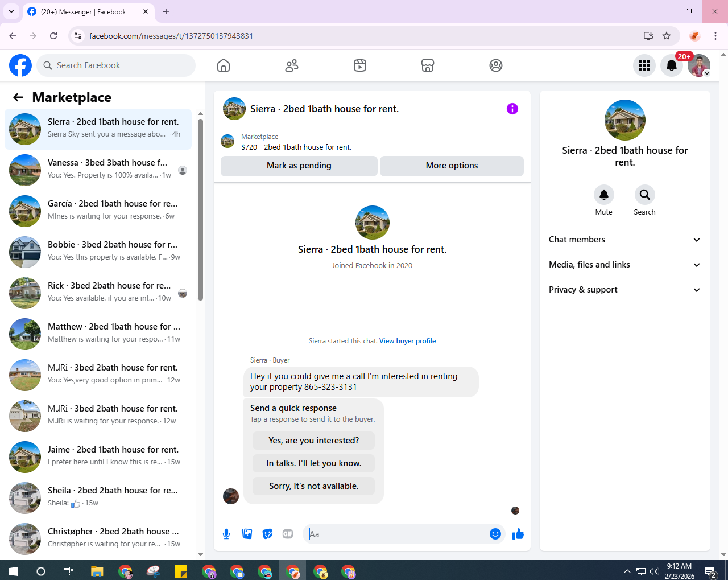Open Jaime 2bed 1bath conversation
This screenshot has height=580, width=728.
(x=98, y=457)
